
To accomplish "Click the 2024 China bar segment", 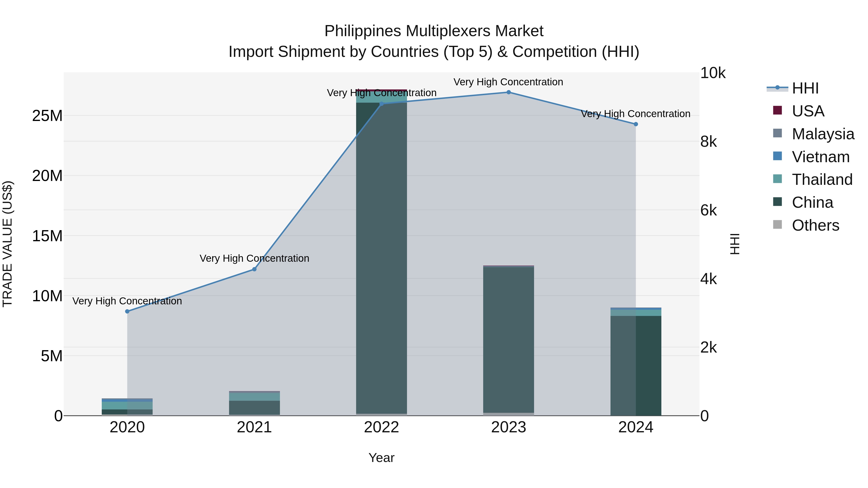I will coord(636,365).
